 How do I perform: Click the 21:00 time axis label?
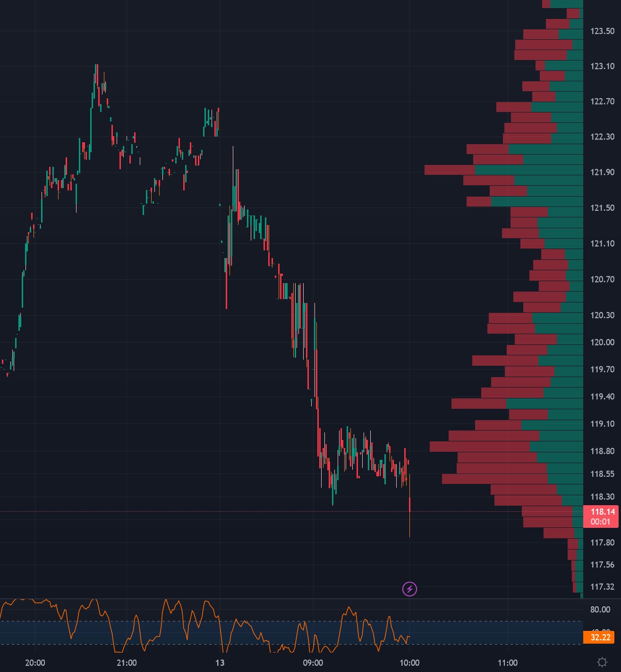(127, 663)
